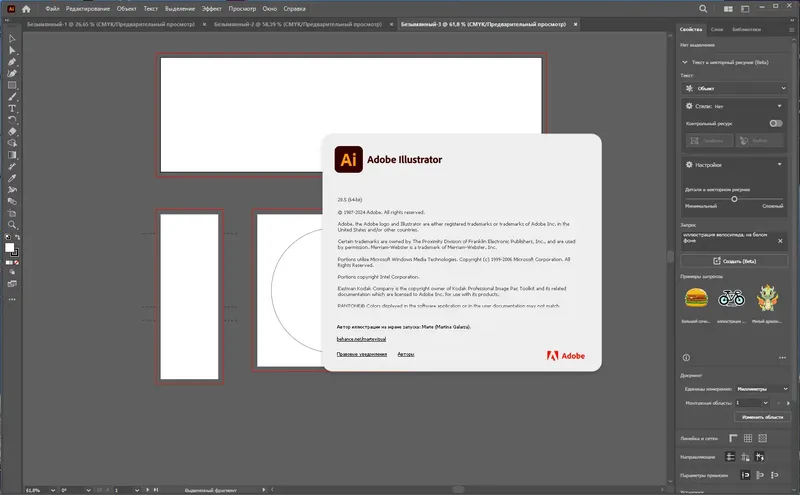Image resolution: width=800 pixels, height=495 pixels.
Task: Toggle the None fill indicator below swatches
Action: [x=17, y=263]
